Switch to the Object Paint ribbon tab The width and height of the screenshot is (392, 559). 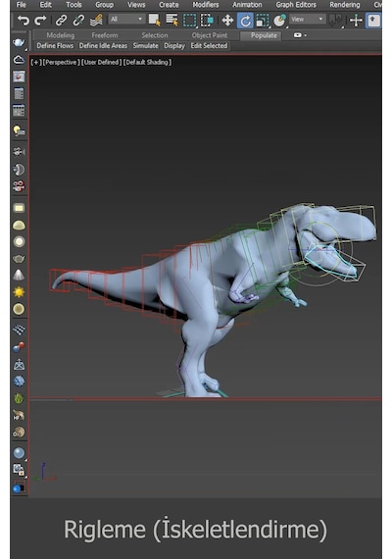[x=209, y=35]
